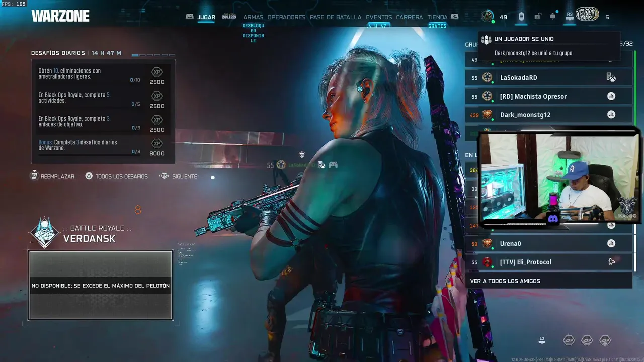Click the L1 previous-tab button icon

pyautogui.click(x=190, y=17)
